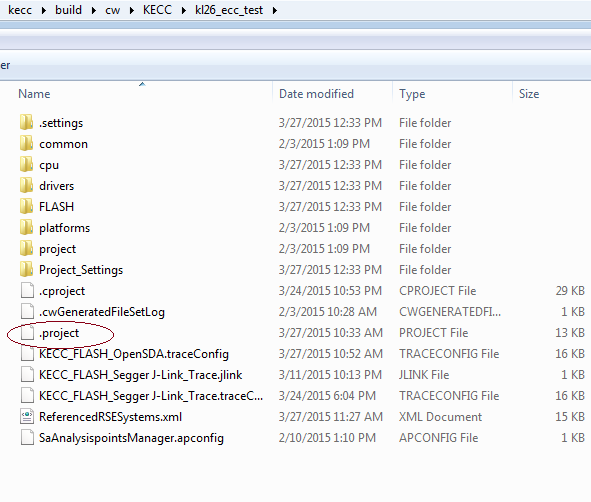Sort files by Name column header

point(34,94)
